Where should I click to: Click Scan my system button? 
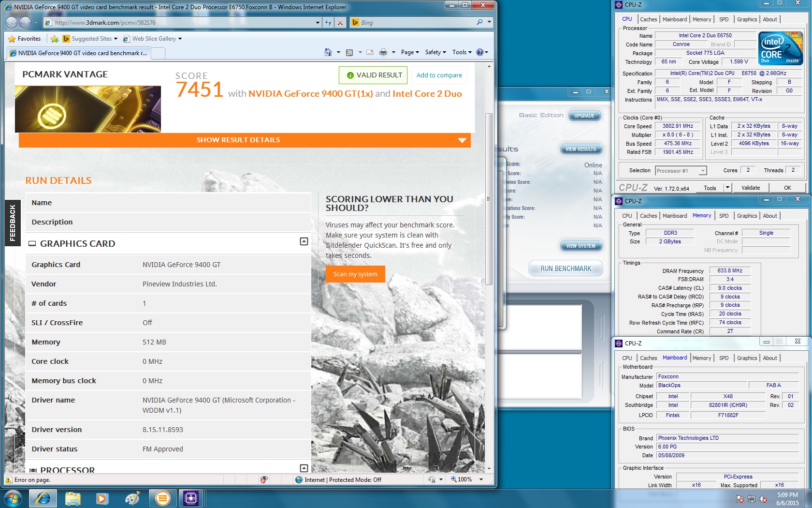pyautogui.click(x=355, y=274)
